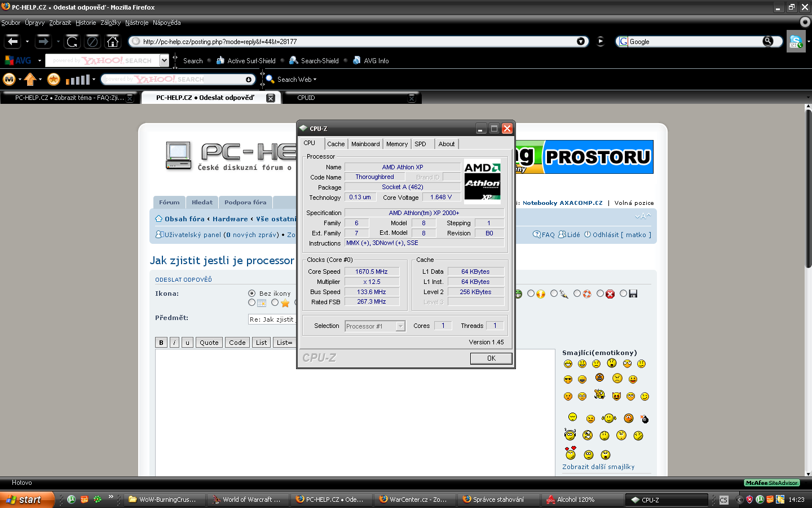
Task: Select the floppy disk icon radio button
Action: click(x=623, y=294)
